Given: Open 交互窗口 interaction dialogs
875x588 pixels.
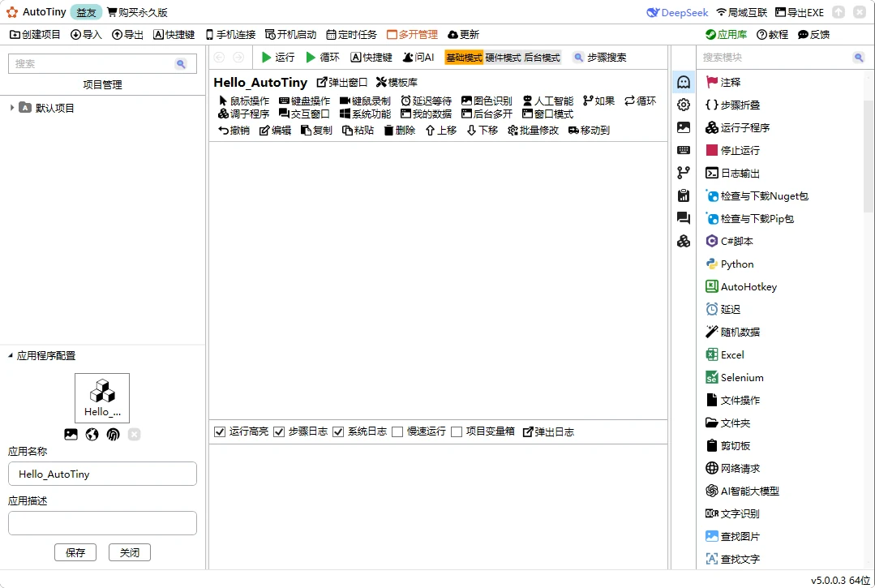Looking at the screenshot, I should [305, 114].
